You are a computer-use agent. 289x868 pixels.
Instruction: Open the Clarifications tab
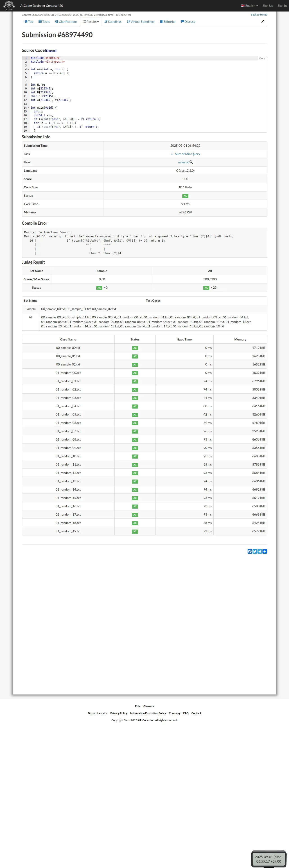pos(66,22)
